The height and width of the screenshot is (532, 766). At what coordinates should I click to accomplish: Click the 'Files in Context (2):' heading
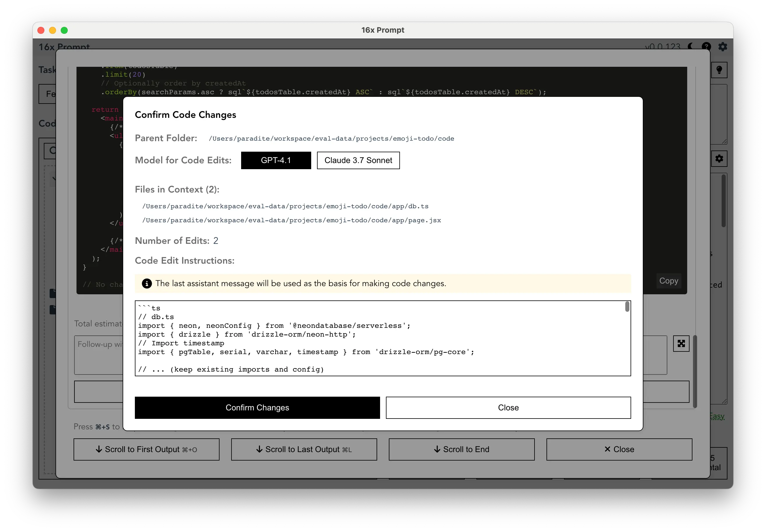(177, 189)
